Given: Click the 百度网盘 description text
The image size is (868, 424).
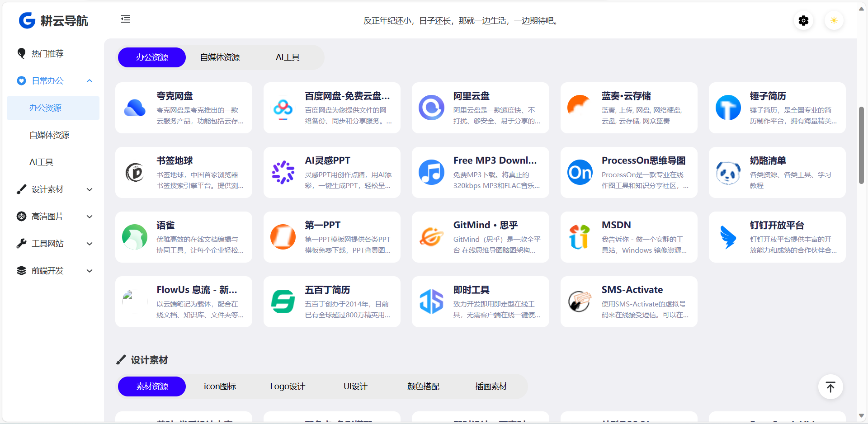Looking at the screenshot, I should pos(348,115).
